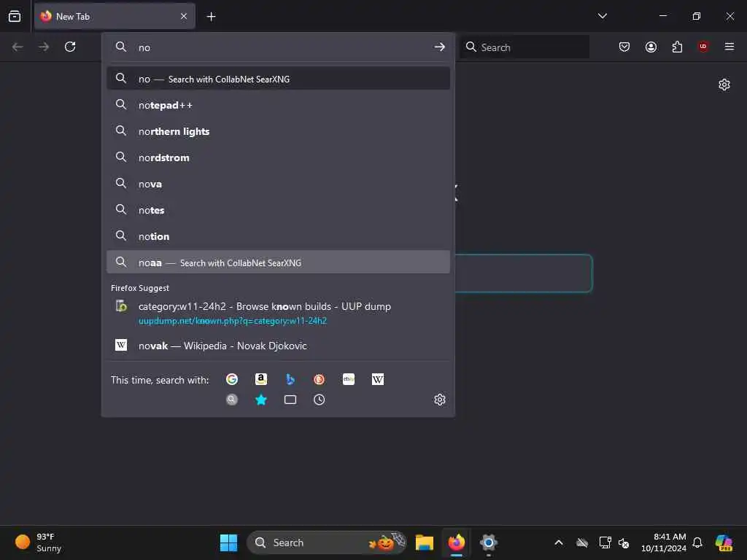
Task: Select the noaa search suggestion
Action: [x=278, y=262]
